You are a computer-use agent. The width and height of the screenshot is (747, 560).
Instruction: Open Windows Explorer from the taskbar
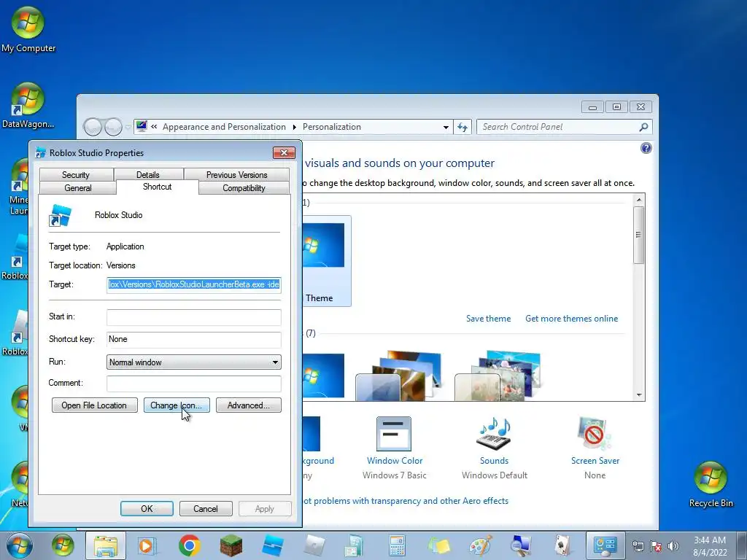pos(105,545)
